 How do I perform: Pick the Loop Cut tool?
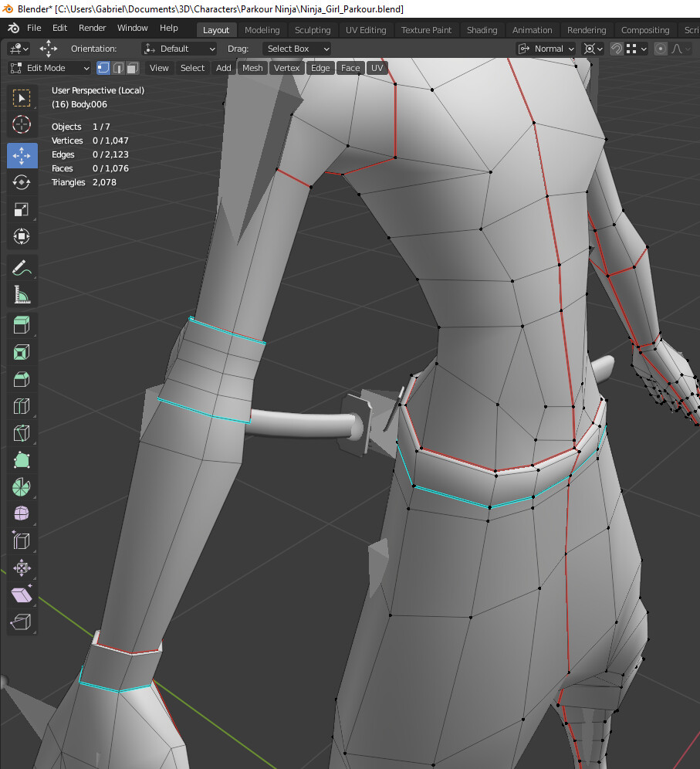[x=22, y=405]
